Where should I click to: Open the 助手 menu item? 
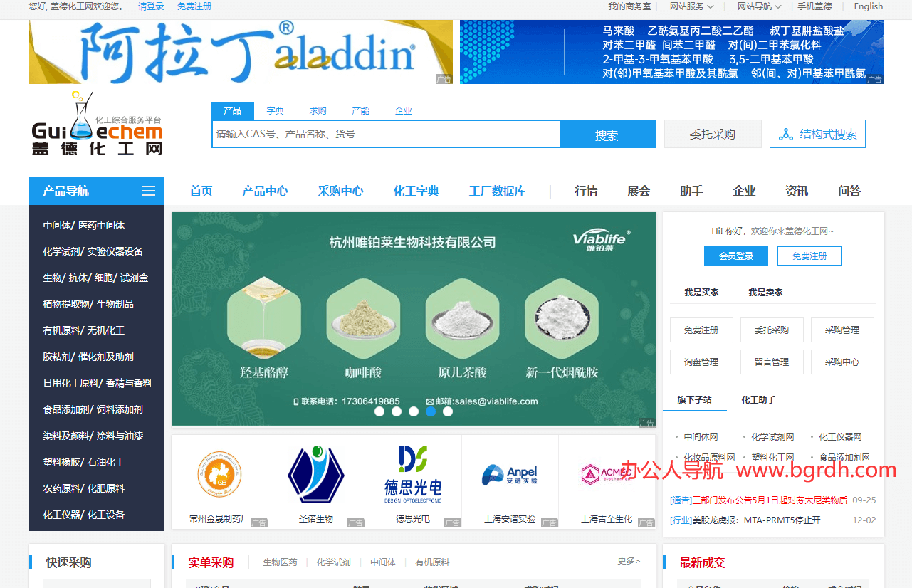pyautogui.click(x=691, y=191)
